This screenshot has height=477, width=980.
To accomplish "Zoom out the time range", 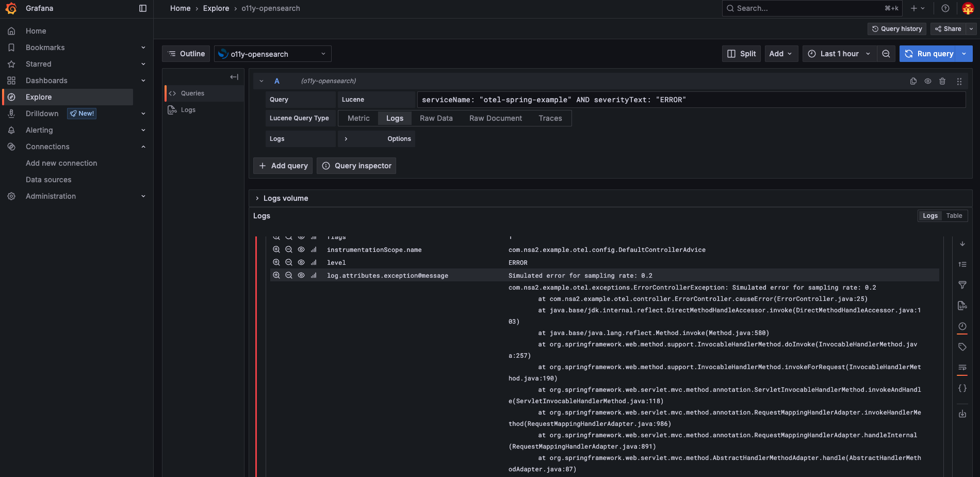I will click(x=886, y=54).
